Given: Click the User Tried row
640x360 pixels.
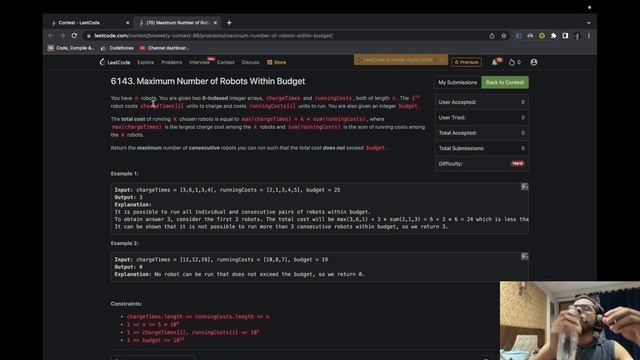Looking at the screenshot, I should [x=482, y=118].
